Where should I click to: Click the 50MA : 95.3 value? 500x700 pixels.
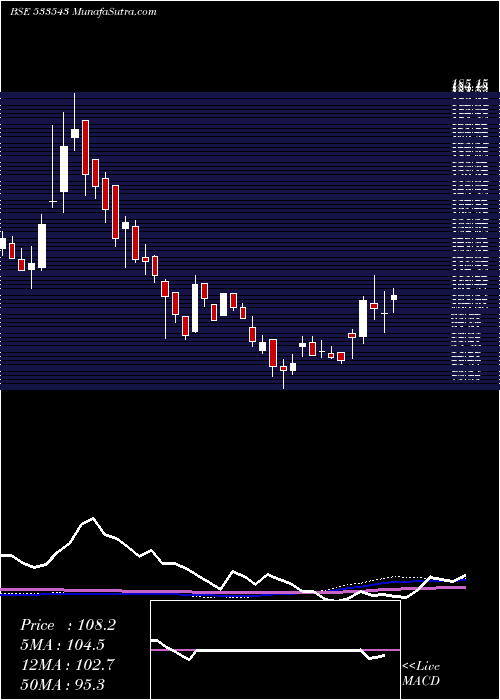62,684
